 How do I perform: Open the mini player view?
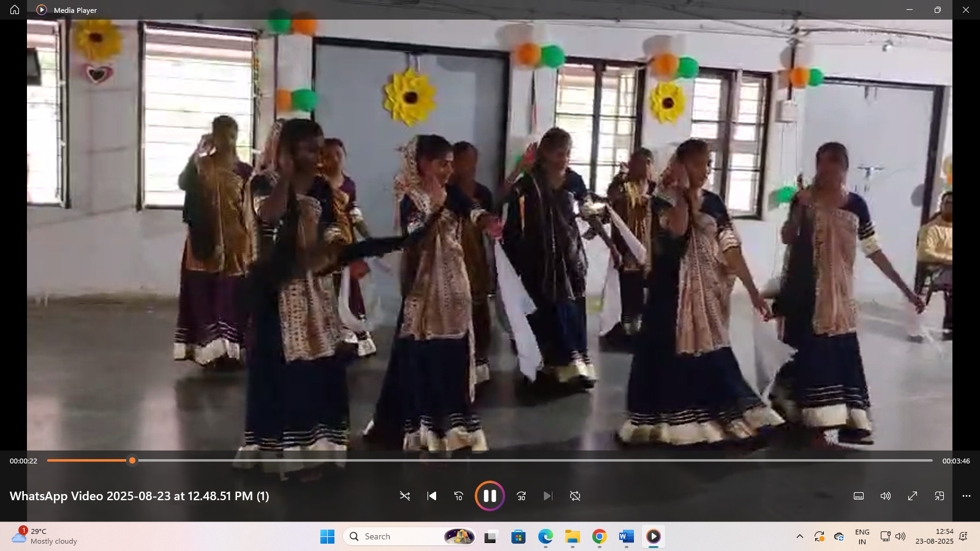(940, 496)
